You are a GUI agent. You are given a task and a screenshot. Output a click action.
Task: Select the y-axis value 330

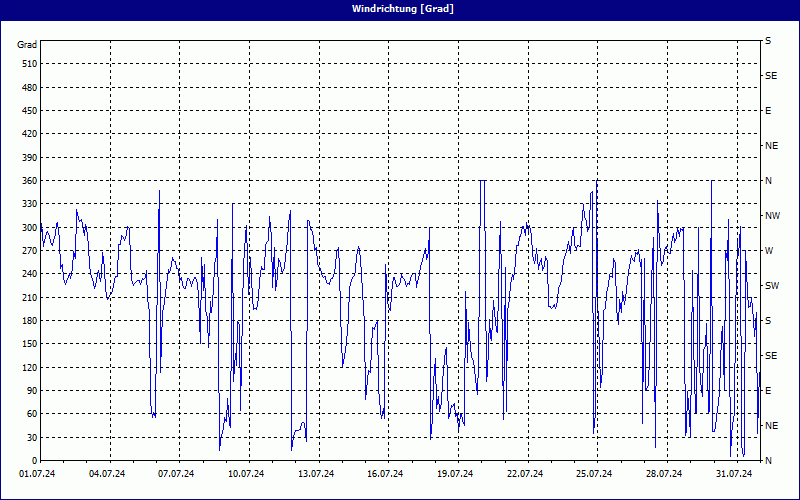(30, 204)
